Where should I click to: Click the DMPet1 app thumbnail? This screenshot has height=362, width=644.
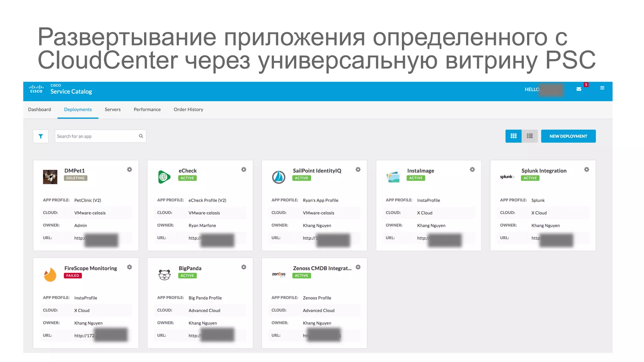point(50,177)
